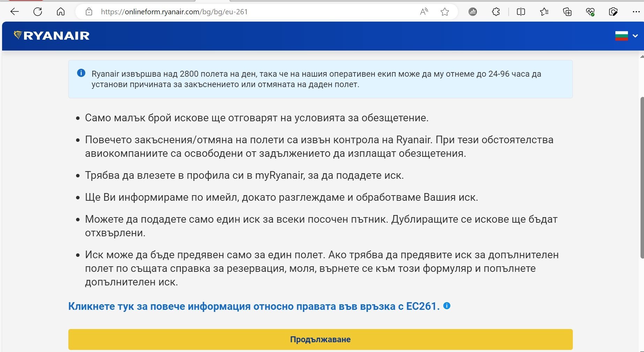Click the yellow Продължаване button
Image resolution: width=644 pixels, height=352 pixels.
[320, 339]
